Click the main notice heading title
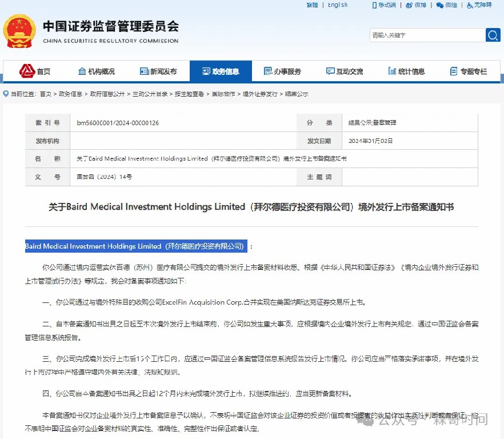This screenshot has height=439, width=504. [x=251, y=207]
